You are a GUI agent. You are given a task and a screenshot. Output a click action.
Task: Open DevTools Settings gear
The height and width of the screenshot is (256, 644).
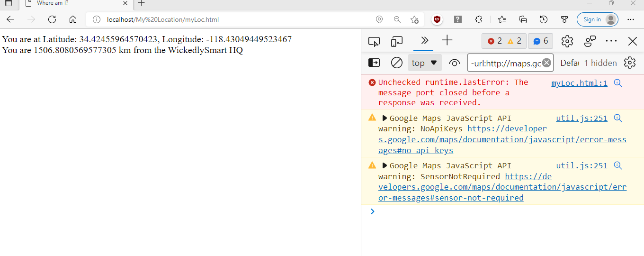[x=567, y=41]
